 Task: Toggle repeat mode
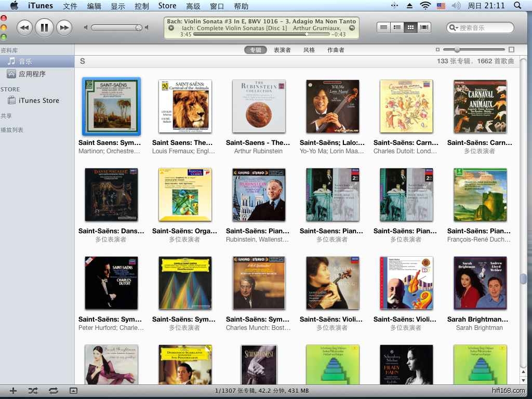[53, 391]
